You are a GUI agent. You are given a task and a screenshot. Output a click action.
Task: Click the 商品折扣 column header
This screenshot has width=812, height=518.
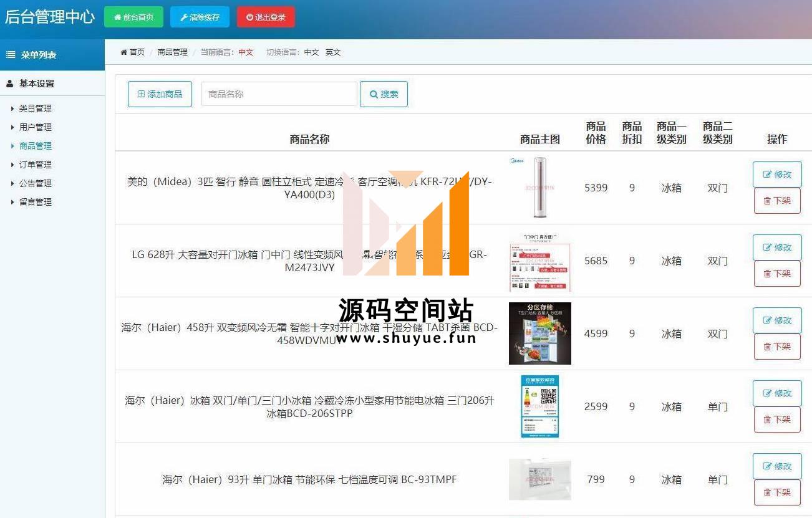pyautogui.click(x=632, y=133)
